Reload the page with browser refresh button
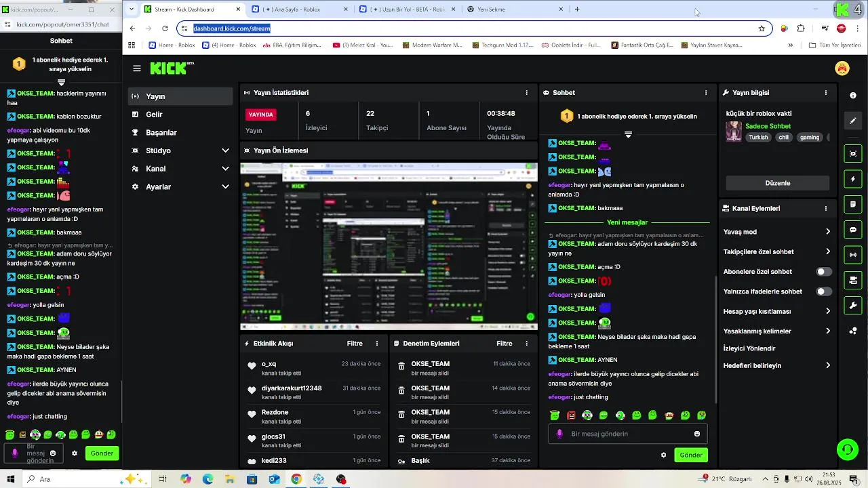 tap(165, 28)
